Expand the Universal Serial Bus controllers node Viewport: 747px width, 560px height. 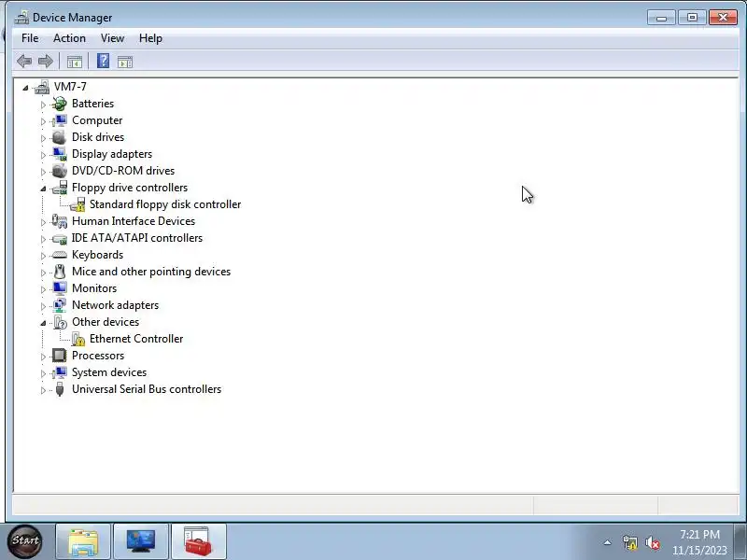point(43,390)
